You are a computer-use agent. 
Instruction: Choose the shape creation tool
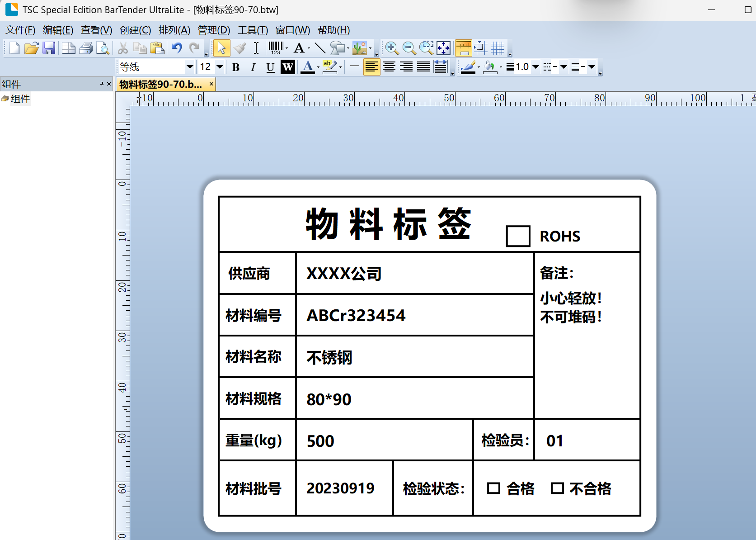pyautogui.click(x=338, y=48)
